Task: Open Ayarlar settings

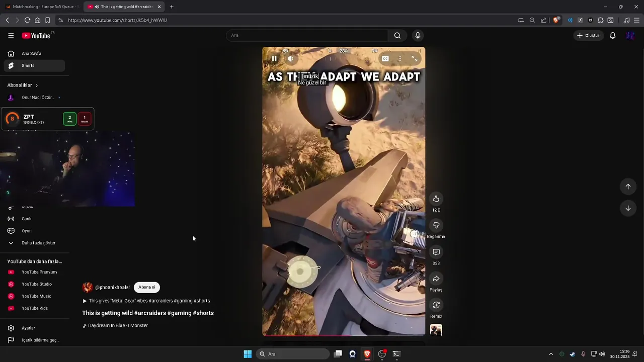Action: pos(34,328)
